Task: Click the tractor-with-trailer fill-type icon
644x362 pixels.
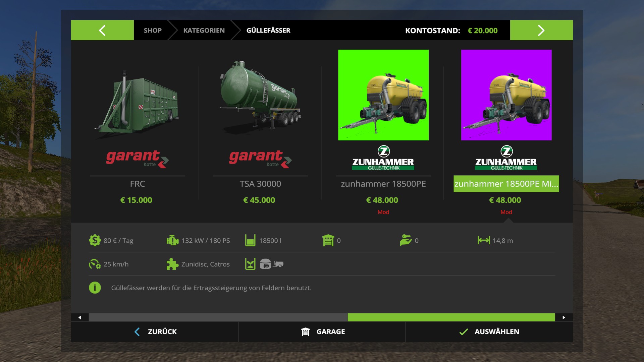Action: [278, 264]
